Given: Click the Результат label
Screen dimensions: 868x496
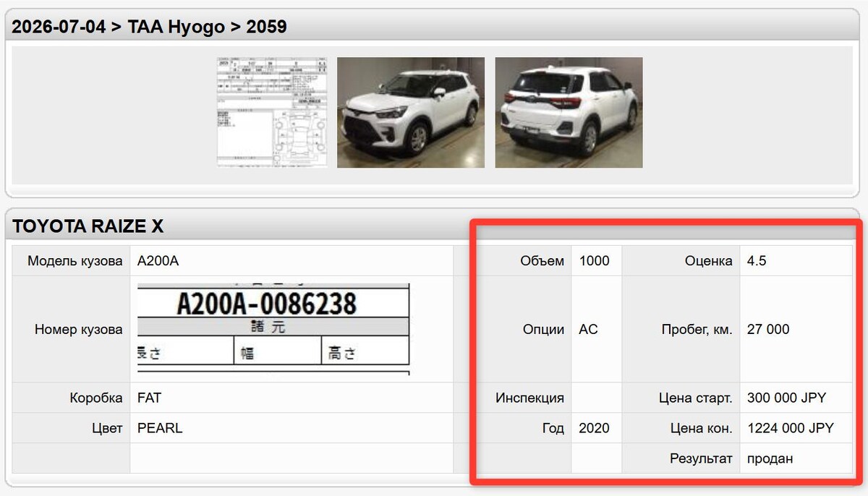Looking at the screenshot, I should [x=702, y=458].
